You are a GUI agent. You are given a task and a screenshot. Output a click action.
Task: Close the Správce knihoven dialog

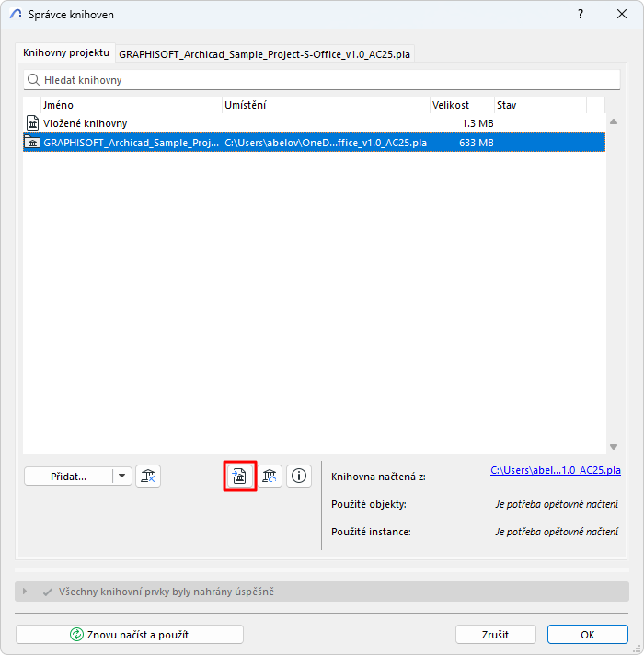[622, 14]
